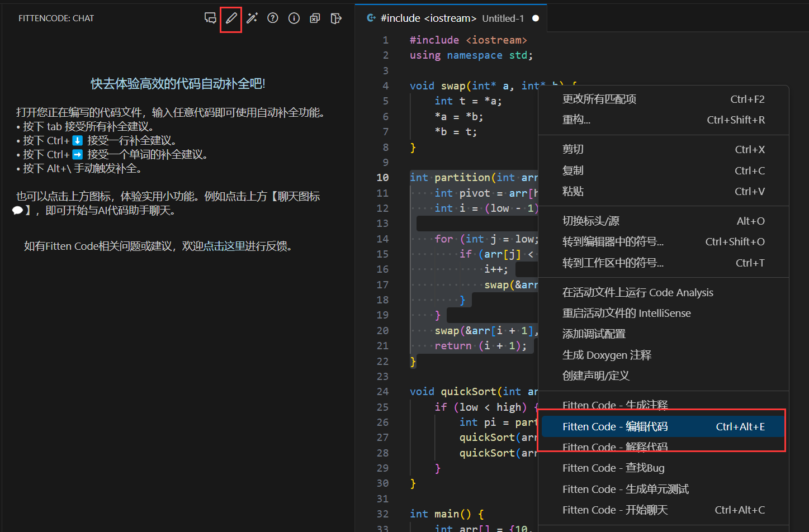Choose 剪切 in the context menu
Viewport: 809px width, 532px height.
point(664,150)
